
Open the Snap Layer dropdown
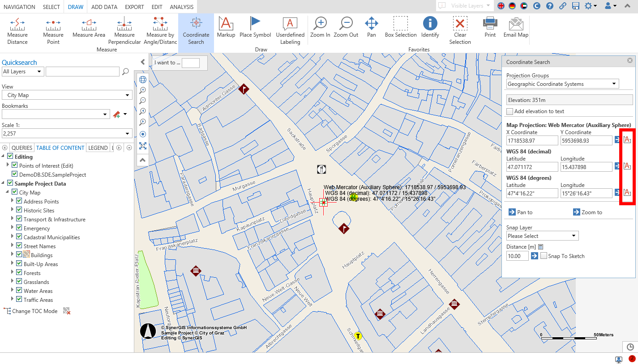[x=542, y=236]
